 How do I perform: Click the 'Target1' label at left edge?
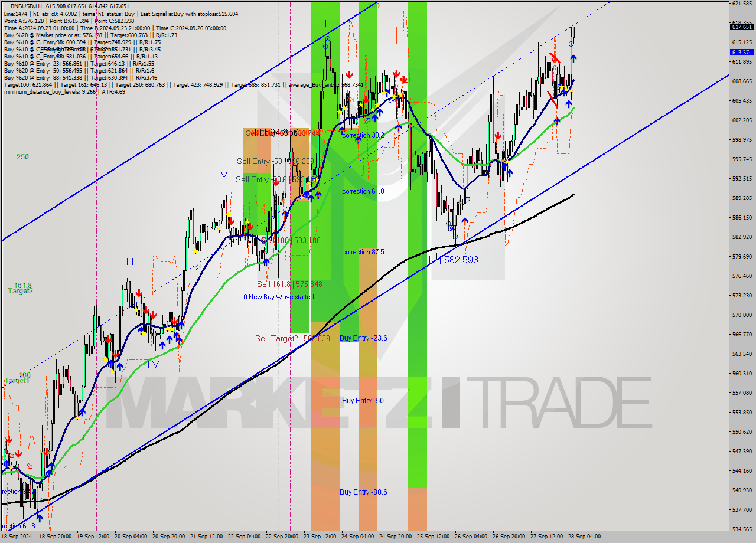pos(17,381)
